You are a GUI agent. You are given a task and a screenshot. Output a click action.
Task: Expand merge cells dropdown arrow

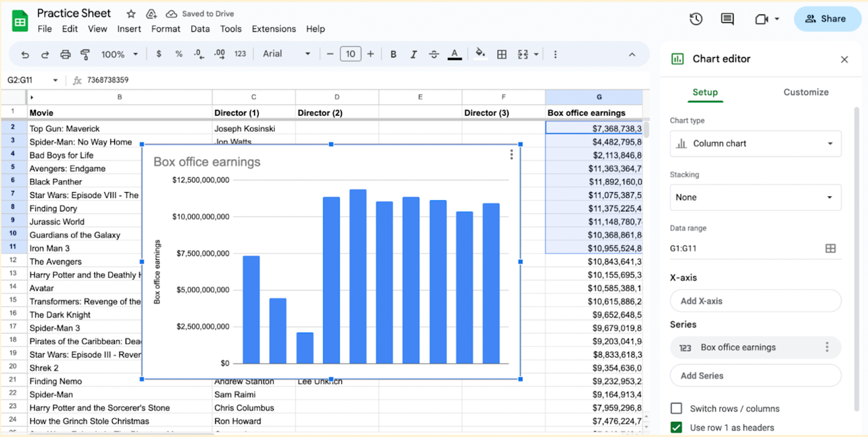536,54
